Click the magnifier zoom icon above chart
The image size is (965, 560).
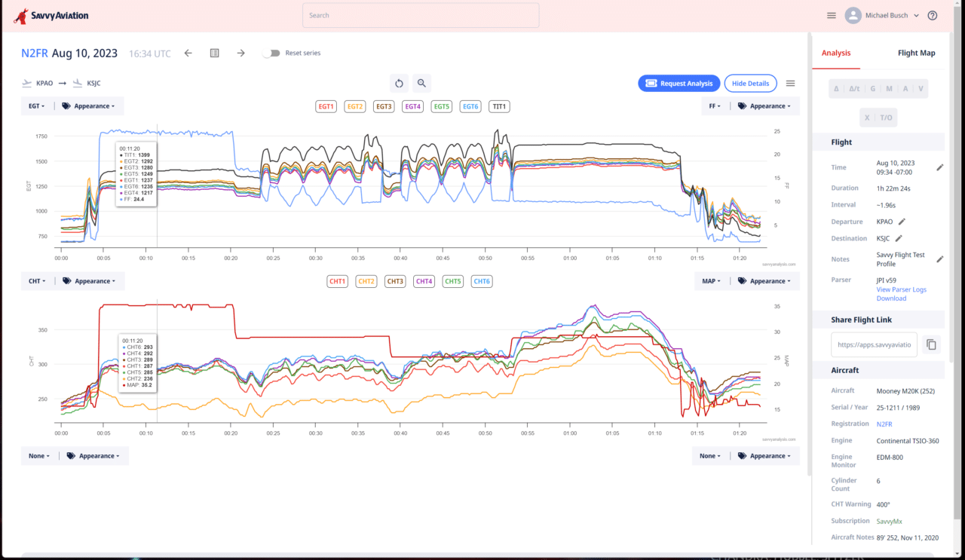421,84
